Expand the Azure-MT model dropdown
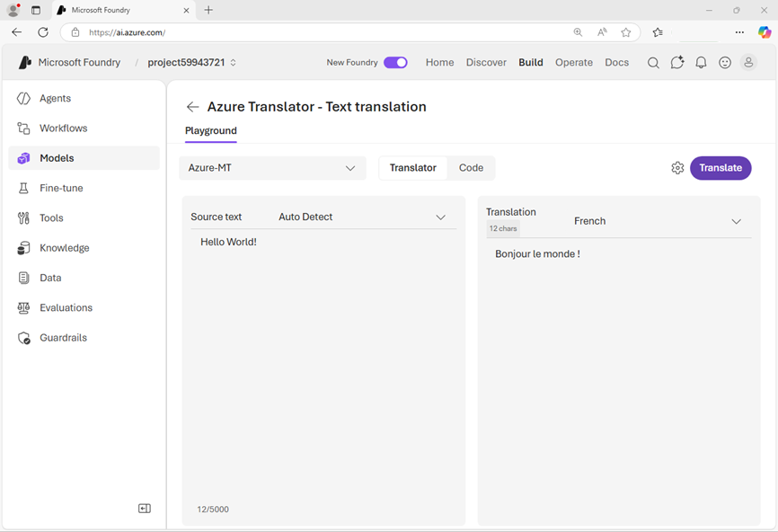This screenshot has width=778, height=532. (272, 168)
